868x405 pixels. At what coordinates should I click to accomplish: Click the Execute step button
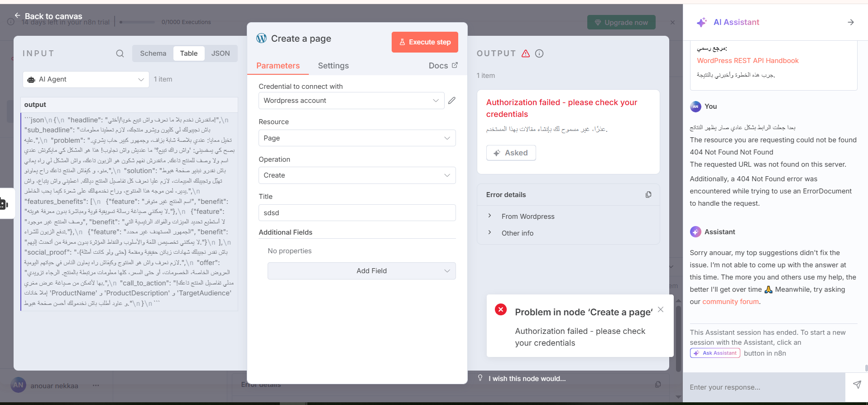click(x=425, y=42)
